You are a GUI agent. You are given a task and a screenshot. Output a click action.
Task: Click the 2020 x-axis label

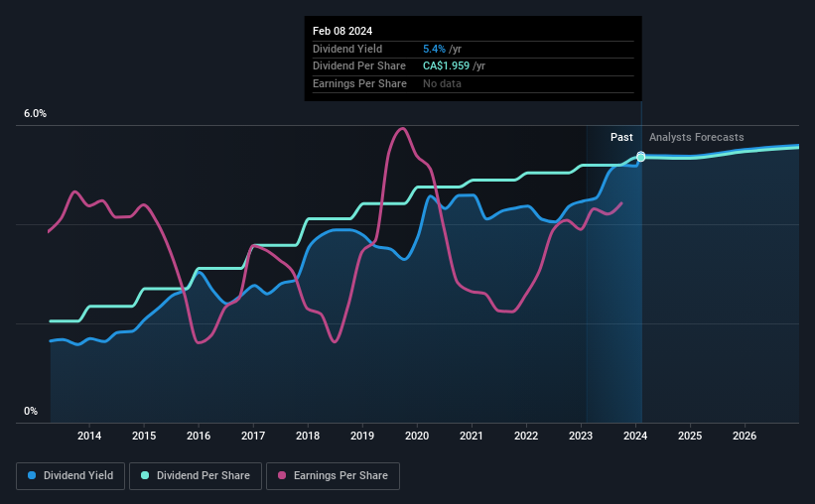point(417,436)
